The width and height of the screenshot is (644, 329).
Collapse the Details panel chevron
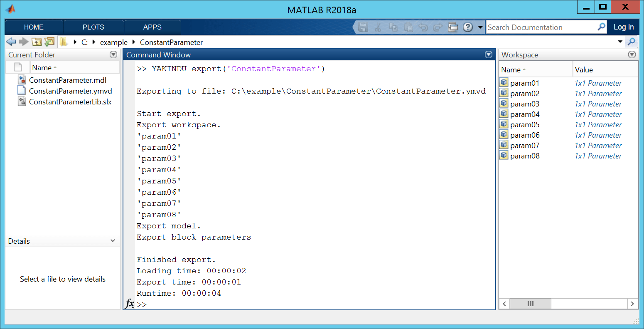click(x=113, y=241)
